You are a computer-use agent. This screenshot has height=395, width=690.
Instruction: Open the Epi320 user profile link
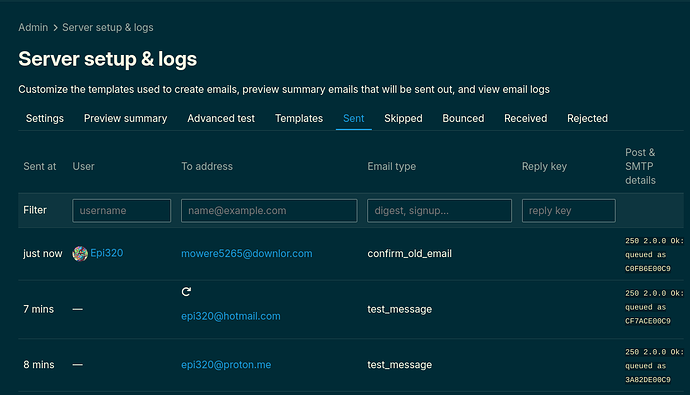(106, 253)
